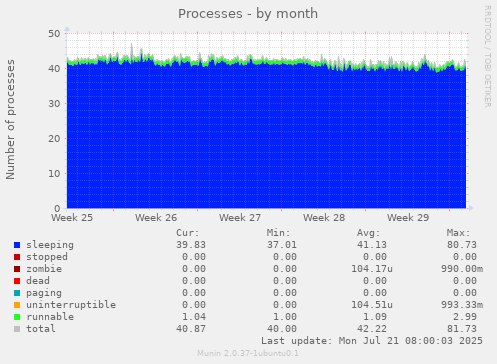Click the 'Min:' column header
Viewport: 497px width, 364px height.
click(x=278, y=233)
